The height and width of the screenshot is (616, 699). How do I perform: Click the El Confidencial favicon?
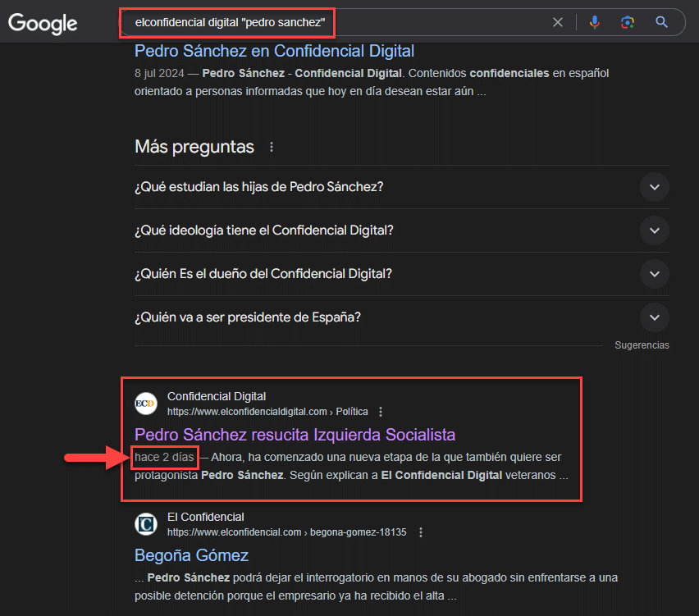(x=146, y=524)
